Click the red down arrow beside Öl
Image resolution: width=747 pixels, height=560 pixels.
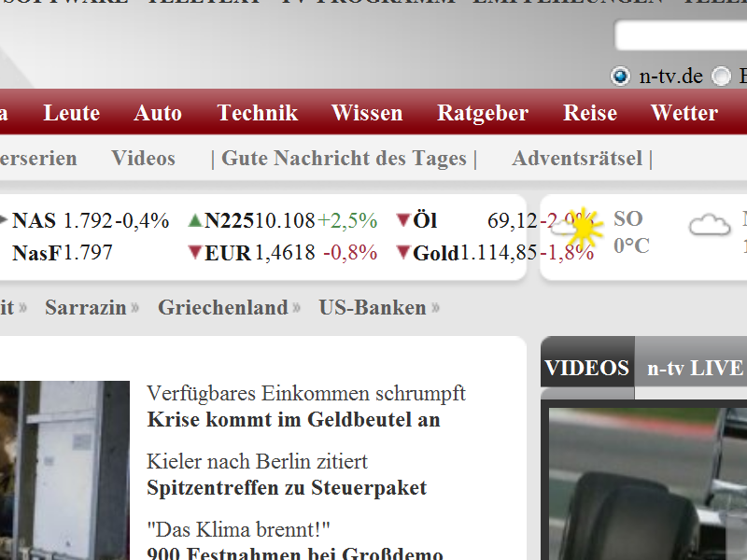tap(403, 220)
